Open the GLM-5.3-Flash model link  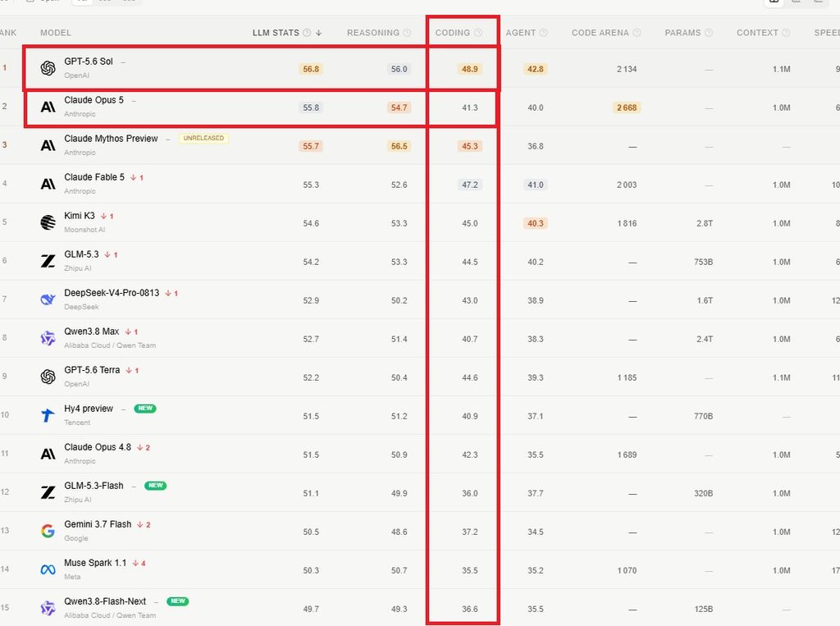(94, 486)
